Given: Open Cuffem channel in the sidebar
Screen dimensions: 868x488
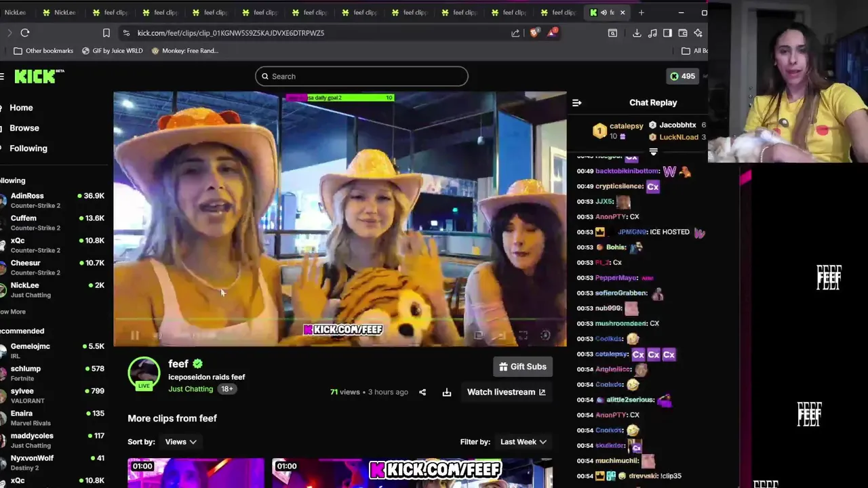Looking at the screenshot, I should click(x=53, y=222).
